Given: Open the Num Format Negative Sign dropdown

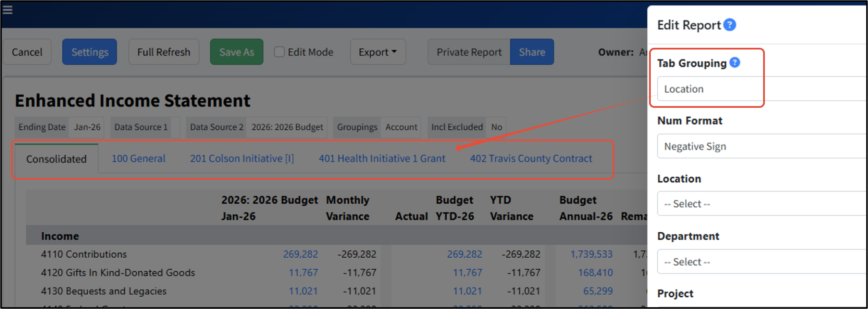Looking at the screenshot, I should click(762, 146).
